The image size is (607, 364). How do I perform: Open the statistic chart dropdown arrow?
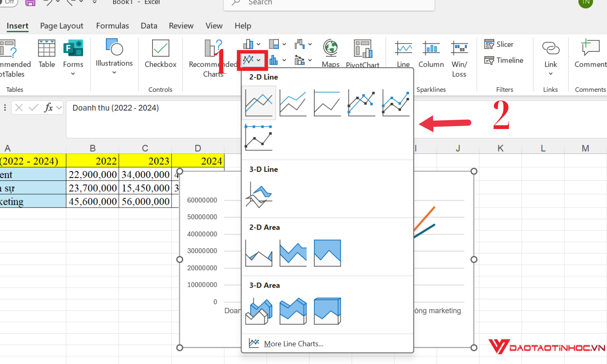coord(284,60)
